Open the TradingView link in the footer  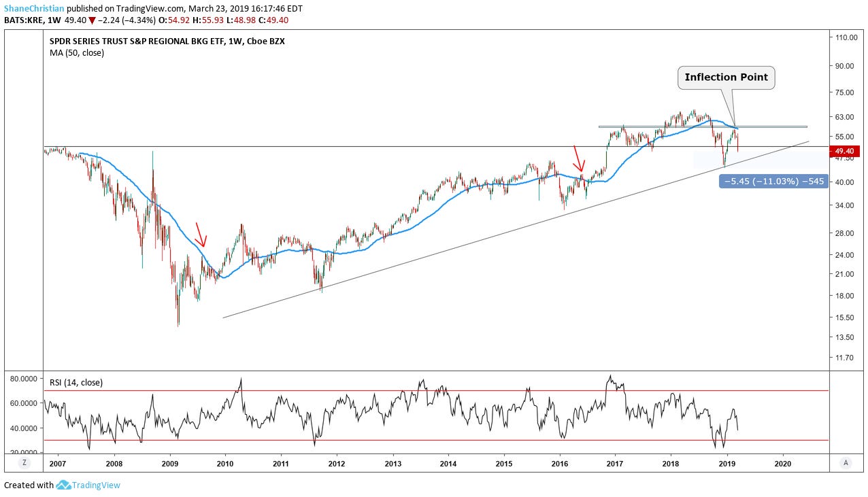[97, 485]
